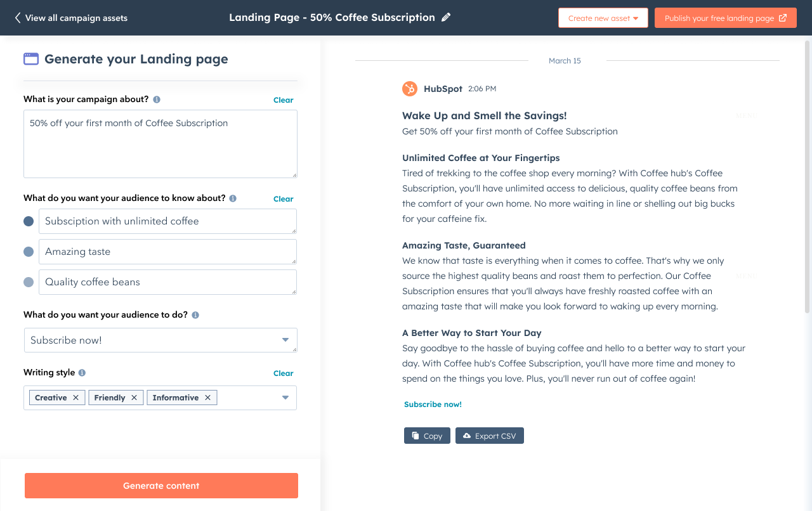Copy the generated landing page text
Screen dimensions: 812x511
click(427, 436)
